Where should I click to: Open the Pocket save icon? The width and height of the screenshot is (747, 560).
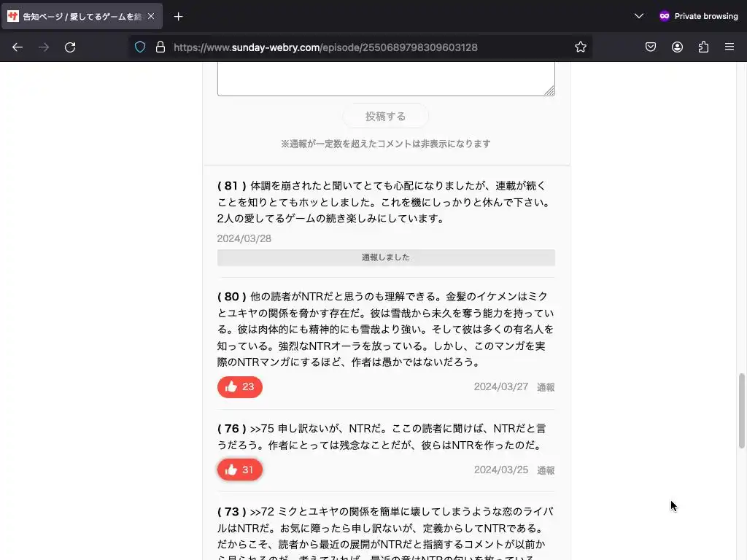pyautogui.click(x=650, y=47)
